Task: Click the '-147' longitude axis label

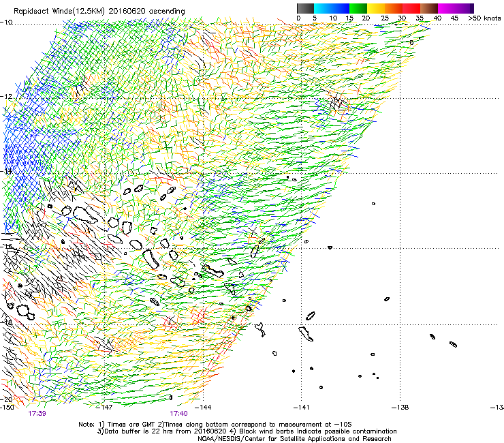Action: pos(105,407)
